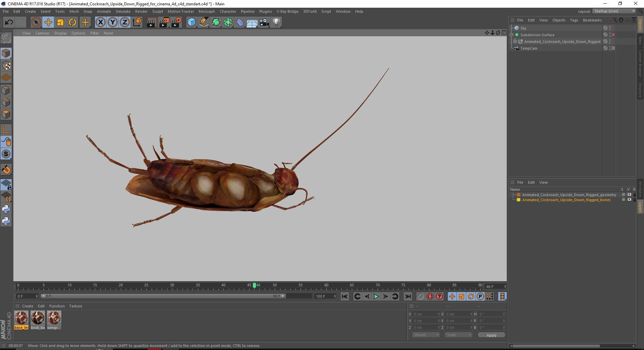
Task: Open the Character menu
Action: pos(228,11)
